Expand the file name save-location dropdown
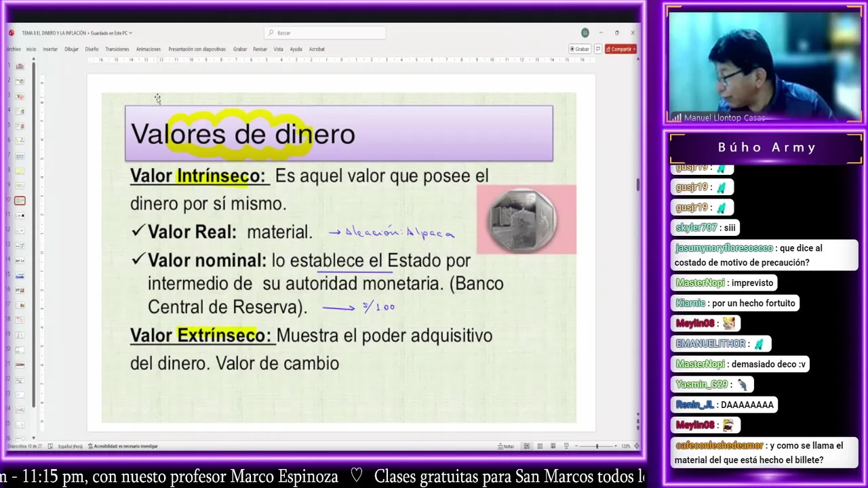Viewport: 868px width, 488px height. pyautogui.click(x=131, y=33)
